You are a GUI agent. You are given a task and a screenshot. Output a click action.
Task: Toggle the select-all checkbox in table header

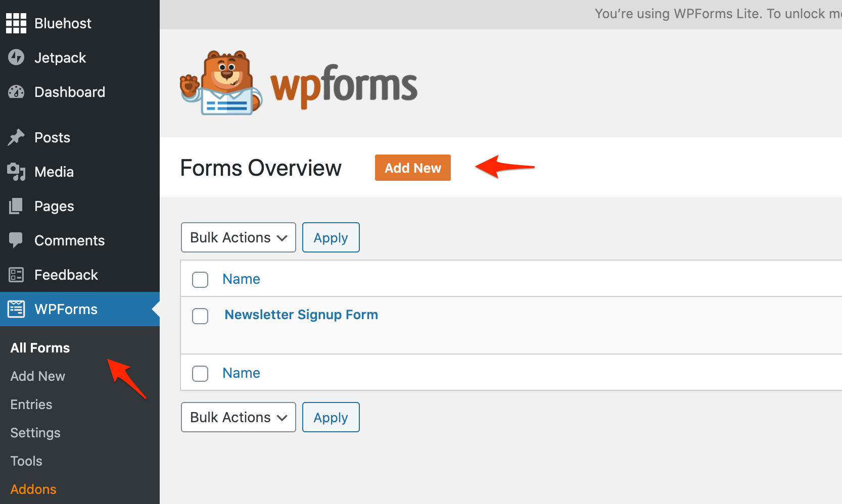pyautogui.click(x=200, y=279)
